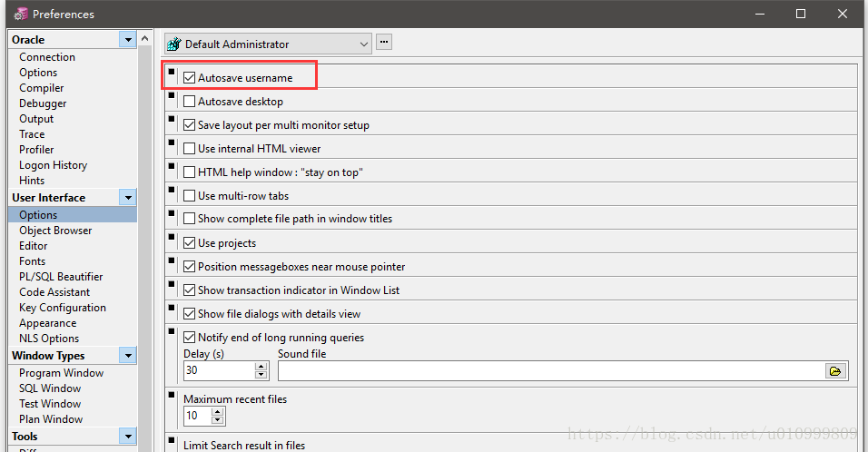Select the Output preferences item

click(x=36, y=119)
